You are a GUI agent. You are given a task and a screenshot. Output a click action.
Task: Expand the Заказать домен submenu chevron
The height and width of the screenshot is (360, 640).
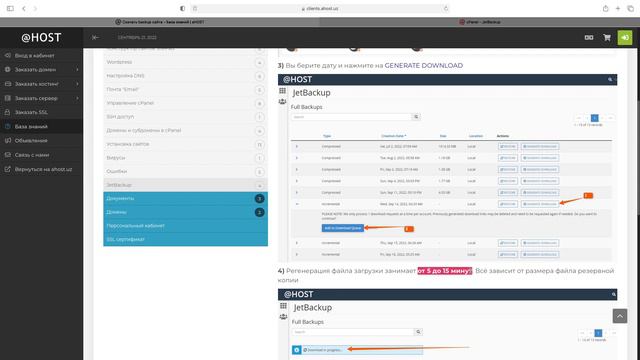pos(77,70)
